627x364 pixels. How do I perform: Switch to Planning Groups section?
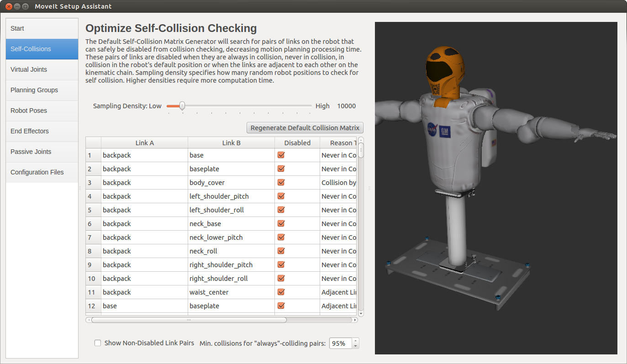(34, 90)
